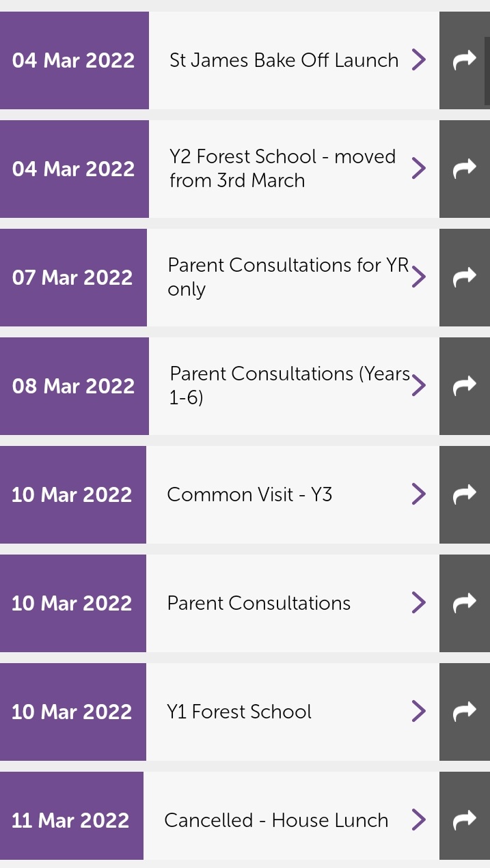Share the 10 Mar Parent Consultations event
Screen dimensions: 490x868
(x=465, y=603)
